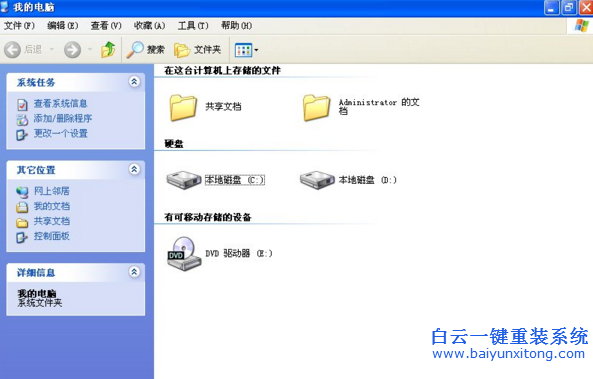Click 更改一个设置 link
This screenshot has width=593, height=379.
(61, 133)
